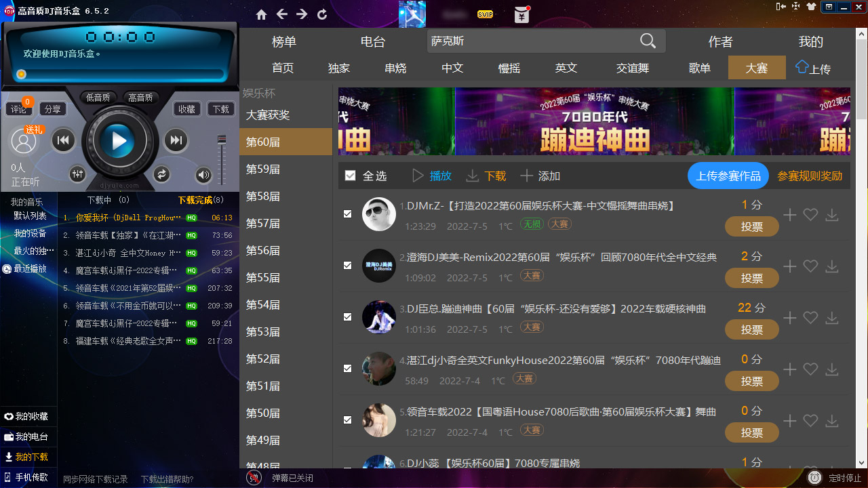Open the equalizer icon below the play button
This screenshot has width=868, height=488.
(77, 174)
